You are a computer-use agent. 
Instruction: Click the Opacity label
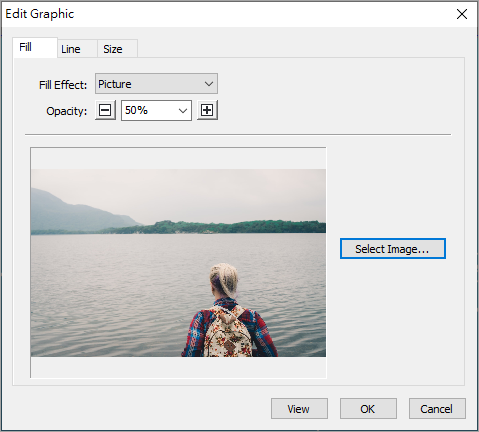click(66, 111)
